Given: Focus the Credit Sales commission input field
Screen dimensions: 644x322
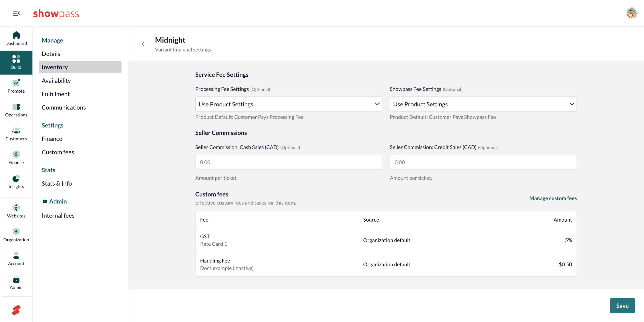Looking at the screenshot, I should [483, 162].
